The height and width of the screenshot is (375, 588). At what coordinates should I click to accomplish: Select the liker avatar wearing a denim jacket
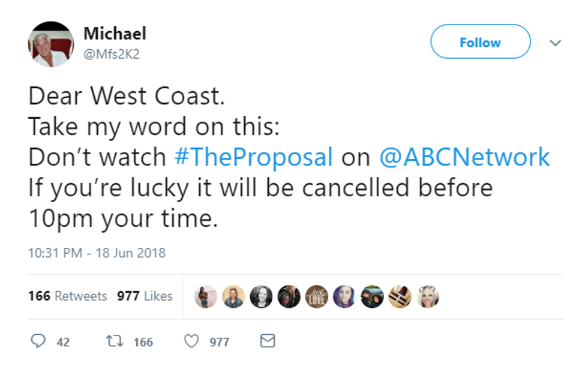[233, 296]
